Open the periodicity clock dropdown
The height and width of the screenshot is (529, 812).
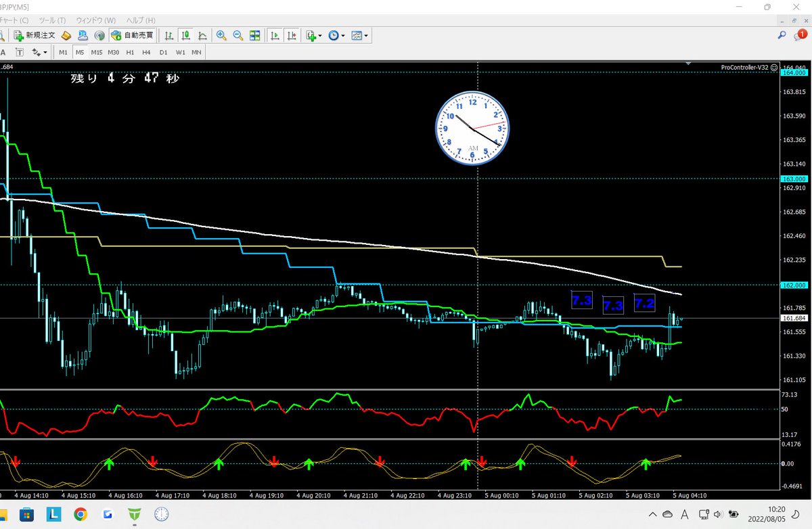click(336, 35)
